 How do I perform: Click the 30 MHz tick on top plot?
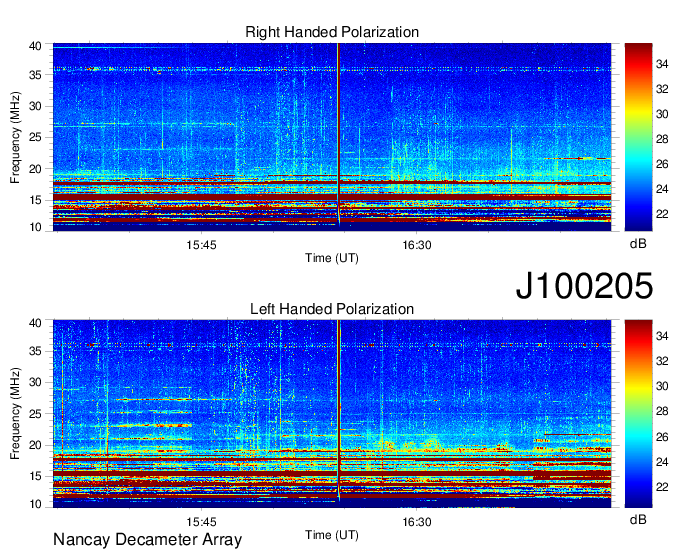(35, 106)
